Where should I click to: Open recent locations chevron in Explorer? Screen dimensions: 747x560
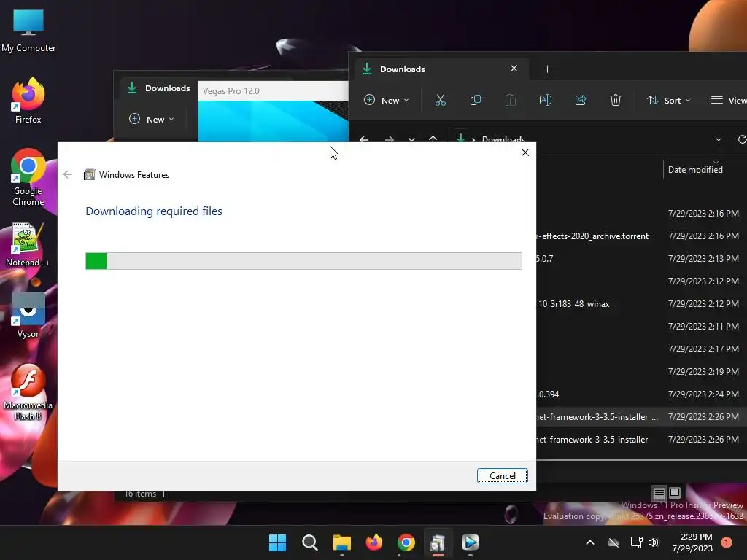coord(411,139)
